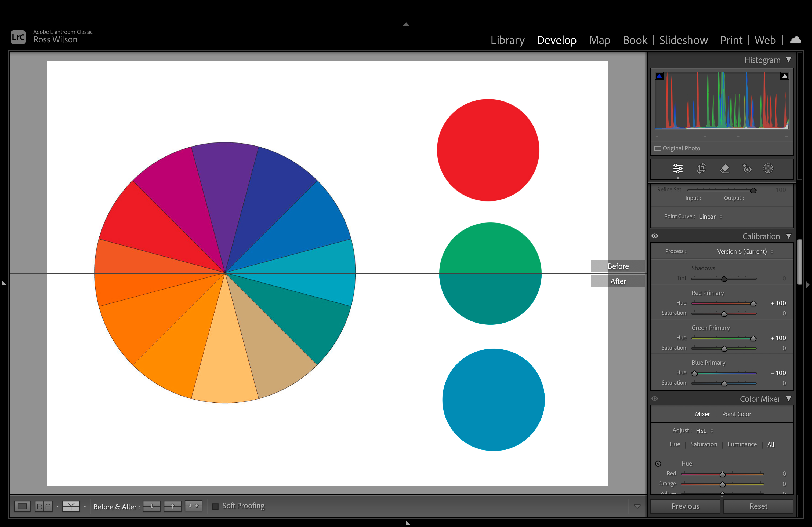Open the Point Curve Linear dropdown
Image resolution: width=812 pixels, height=527 pixels.
(710, 217)
